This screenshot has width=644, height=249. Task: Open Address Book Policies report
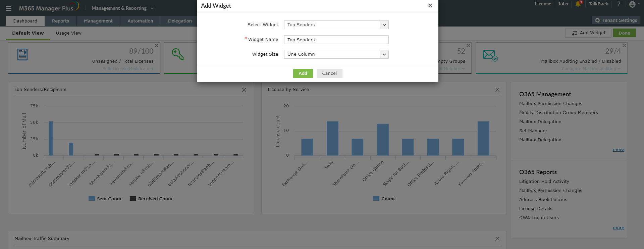tap(543, 200)
